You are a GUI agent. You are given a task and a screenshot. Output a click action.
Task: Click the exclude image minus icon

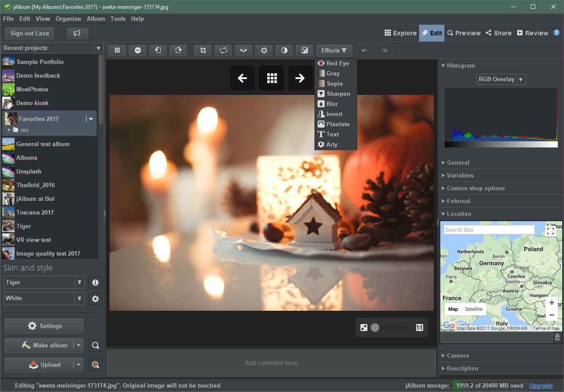(138, 50)
